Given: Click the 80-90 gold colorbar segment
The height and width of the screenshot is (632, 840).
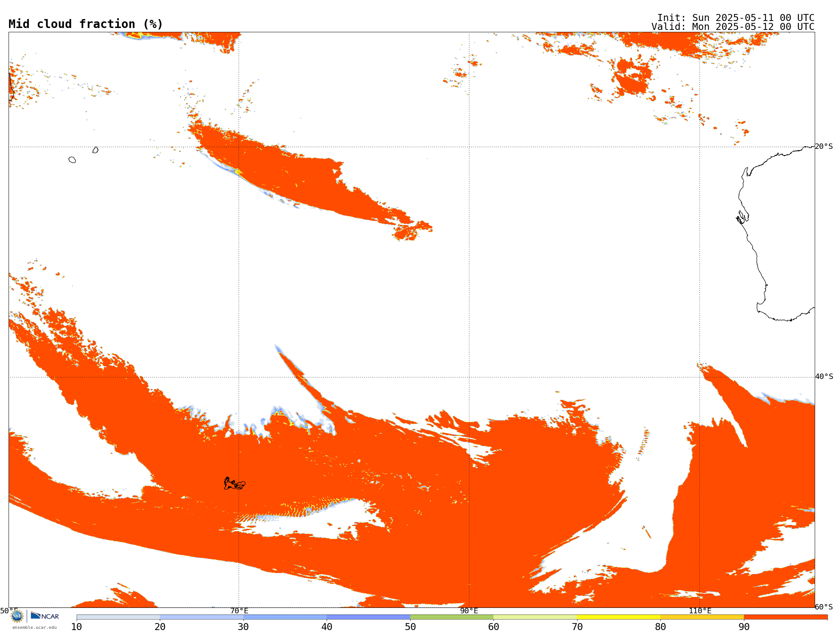Looking at the screenshot, I should click(x=702, y=617).
